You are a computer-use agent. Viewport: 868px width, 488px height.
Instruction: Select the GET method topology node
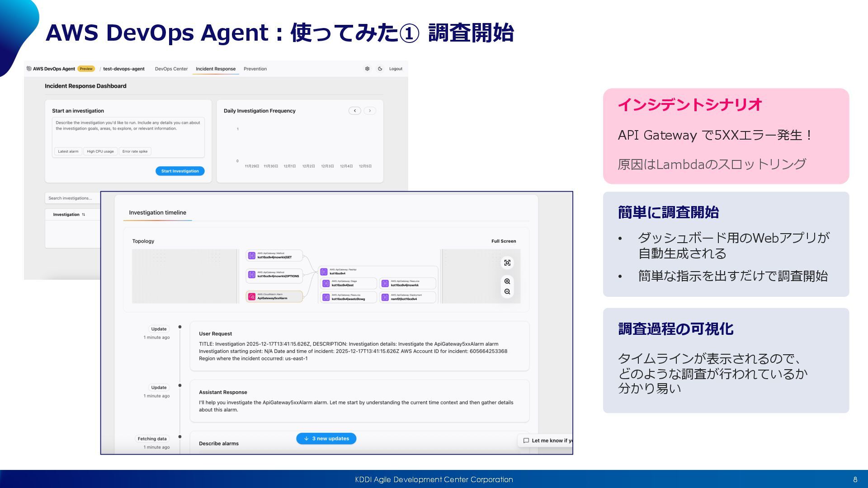[274, 256]
